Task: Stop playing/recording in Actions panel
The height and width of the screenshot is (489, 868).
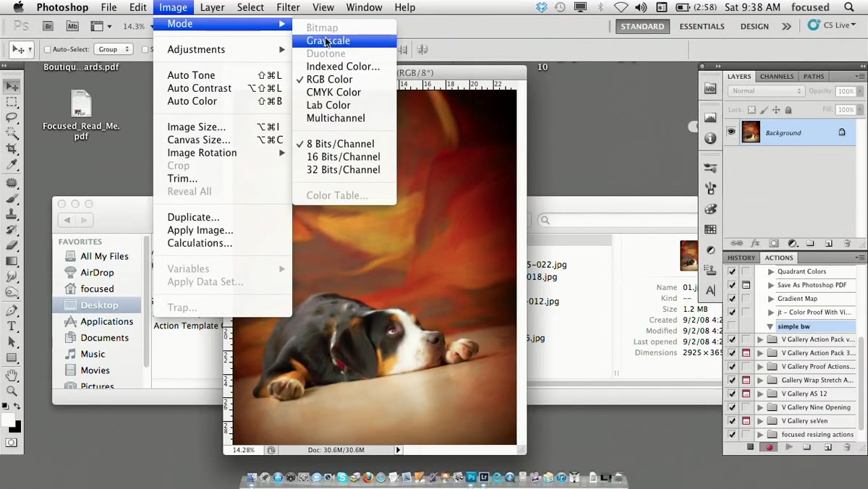Action: click(750, 448)
